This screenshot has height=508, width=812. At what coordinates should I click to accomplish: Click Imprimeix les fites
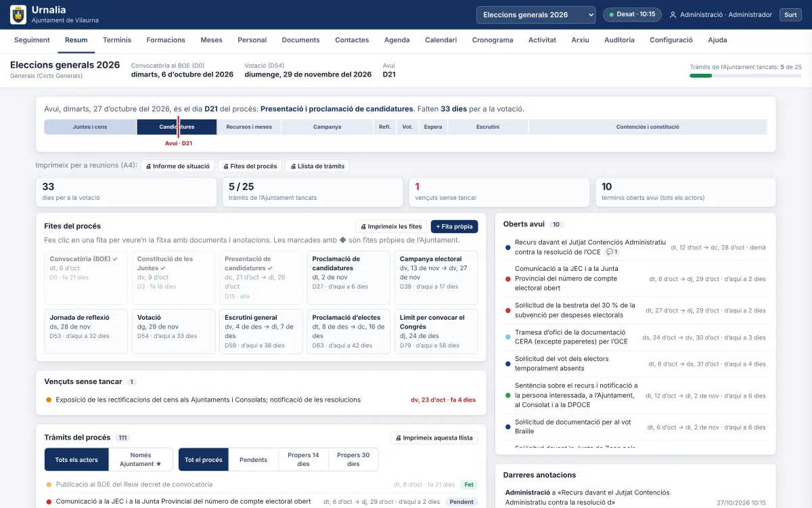[391, 226]
